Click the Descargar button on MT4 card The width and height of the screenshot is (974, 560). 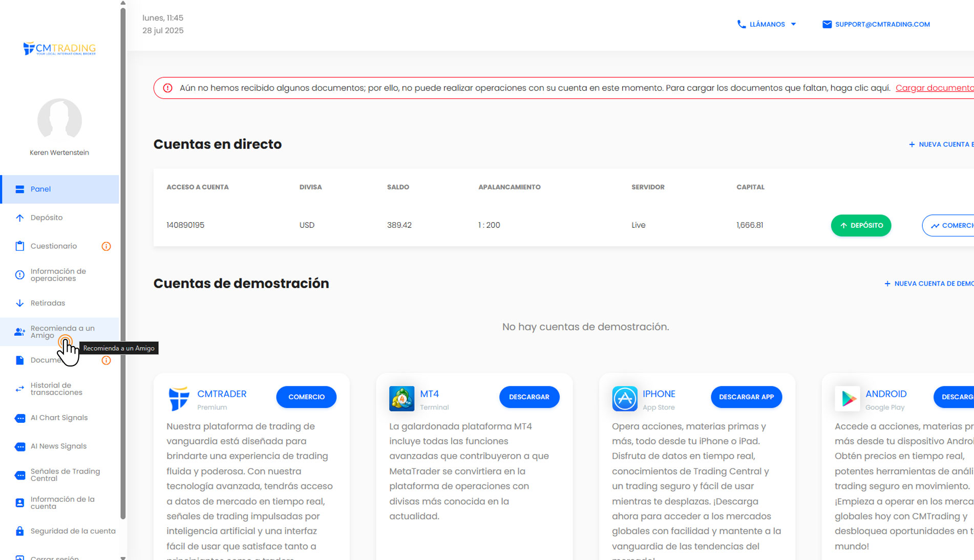pyautogui.click(x=529, y=397)
